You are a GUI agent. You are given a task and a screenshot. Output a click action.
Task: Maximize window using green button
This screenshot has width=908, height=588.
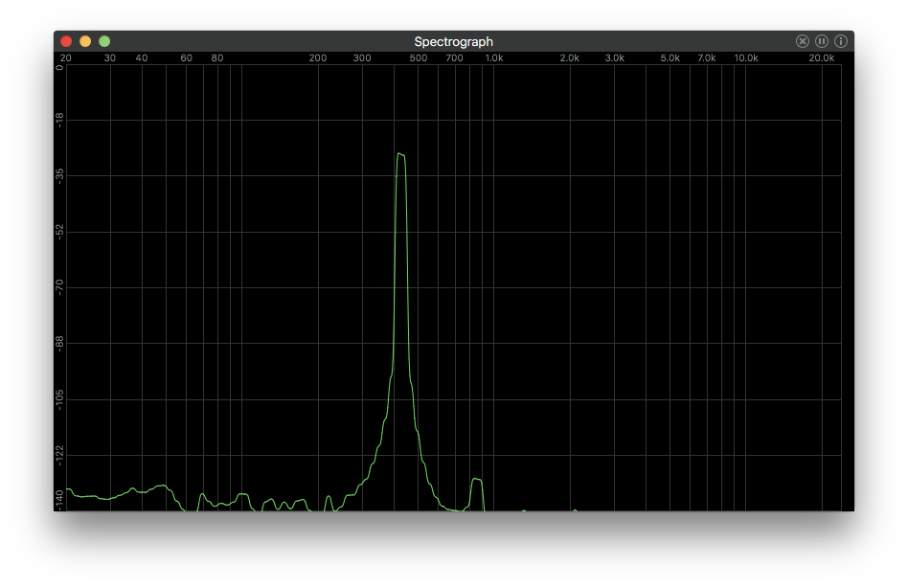[104, 41]
